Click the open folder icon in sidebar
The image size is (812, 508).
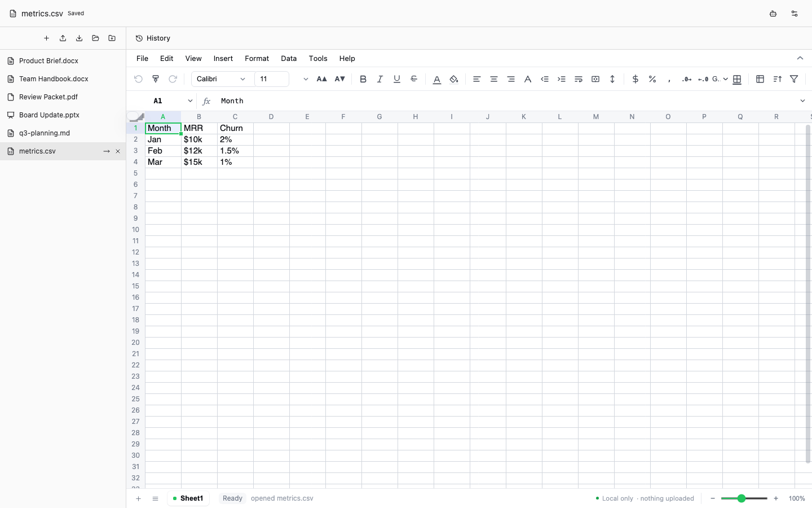[x=95, y=38]
